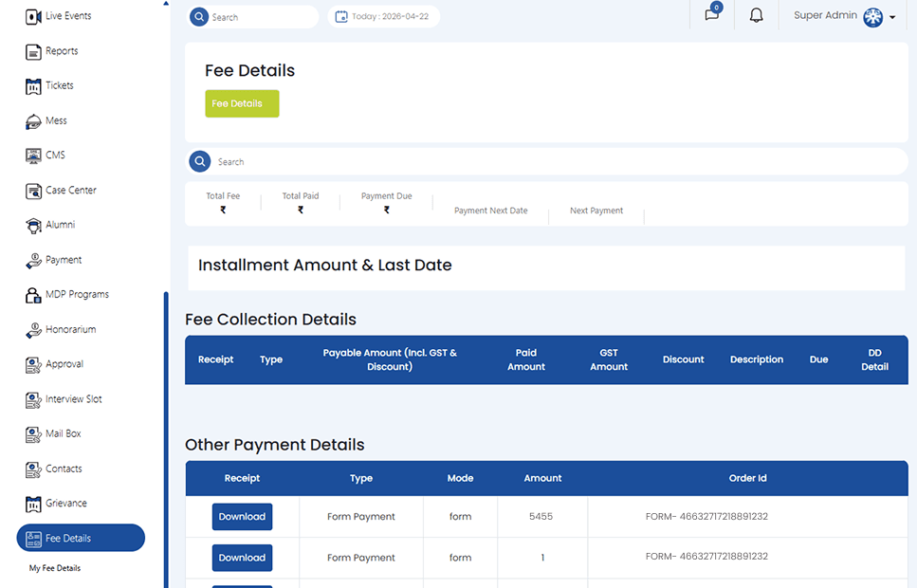This screenshot has width=917, height=588.
Task: Click the Discount column header
Action: [x=683, y=359]
